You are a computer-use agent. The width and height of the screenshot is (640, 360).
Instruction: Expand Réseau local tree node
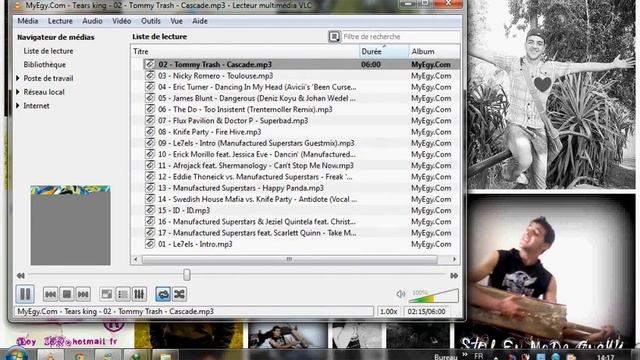tap(18, 92)
